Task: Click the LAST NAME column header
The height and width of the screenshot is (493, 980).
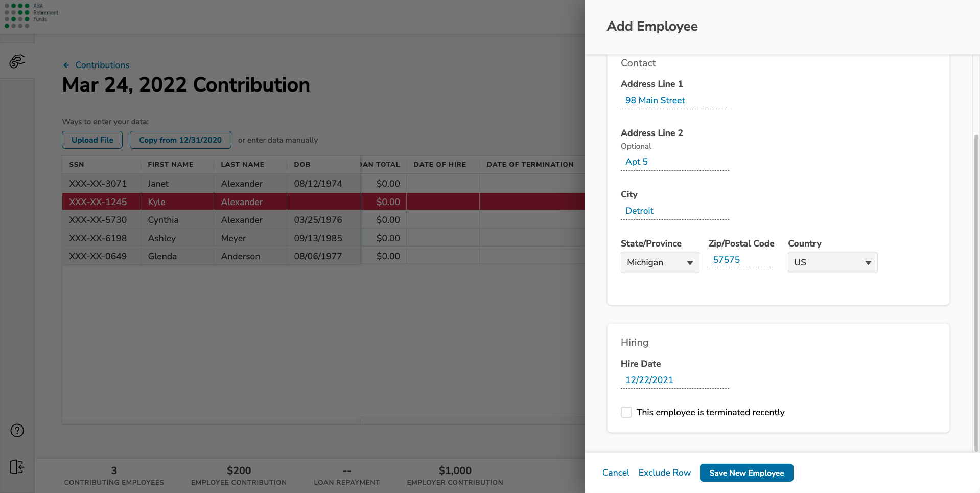Action: pyautogui.click(x=250, y=165)
